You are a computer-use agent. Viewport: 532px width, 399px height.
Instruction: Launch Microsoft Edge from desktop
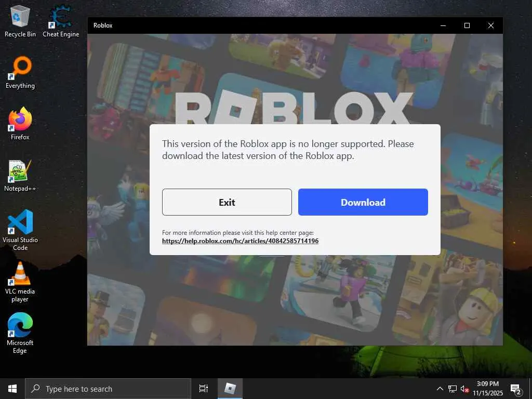[x=20, y=333]
